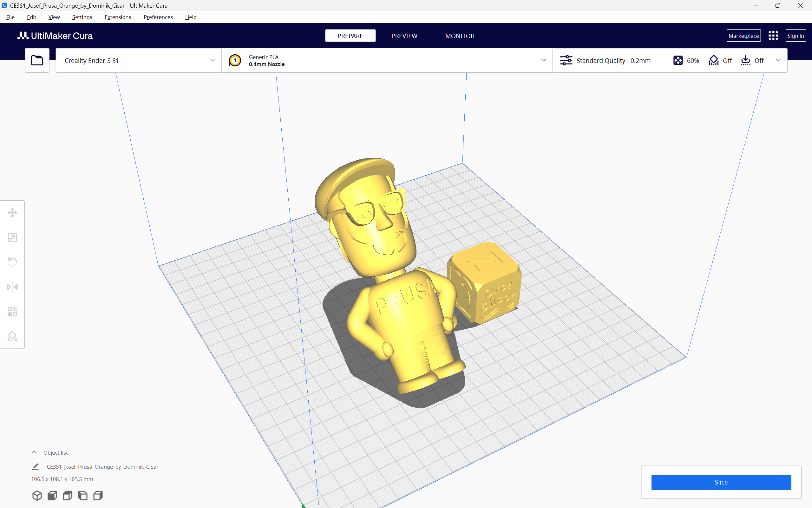Open the Help menu

click(191, 17)
